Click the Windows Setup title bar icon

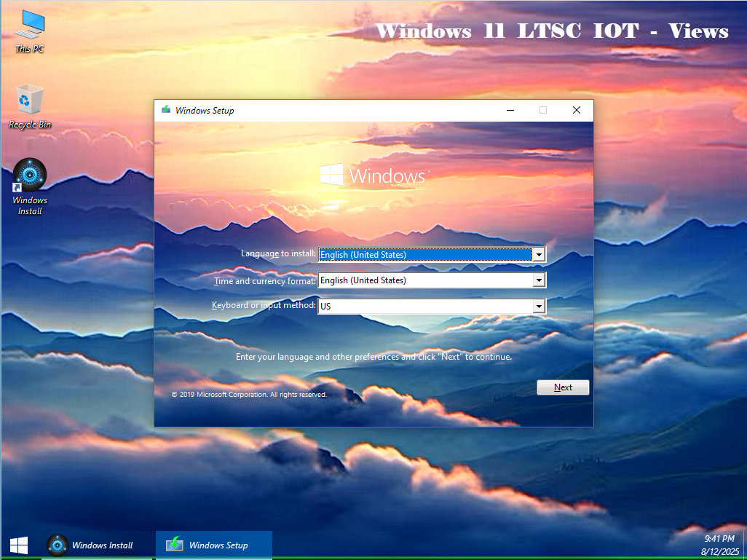point(166,110)
